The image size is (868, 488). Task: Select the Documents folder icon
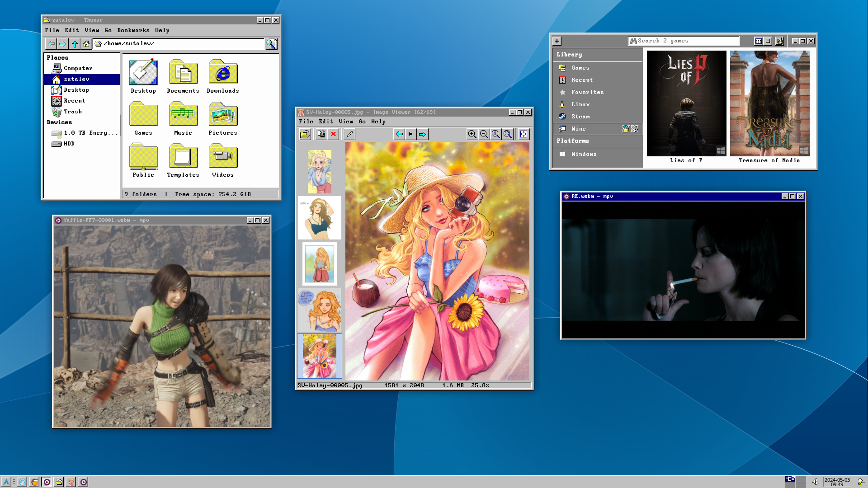(183, 76)
